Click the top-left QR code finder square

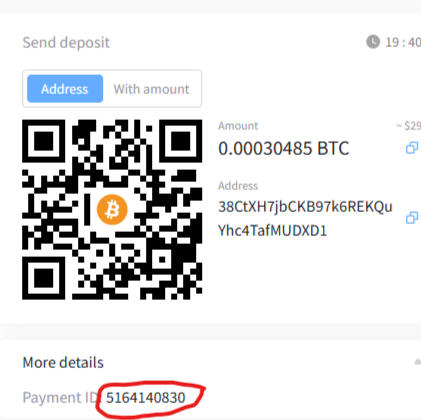(44, 141)
